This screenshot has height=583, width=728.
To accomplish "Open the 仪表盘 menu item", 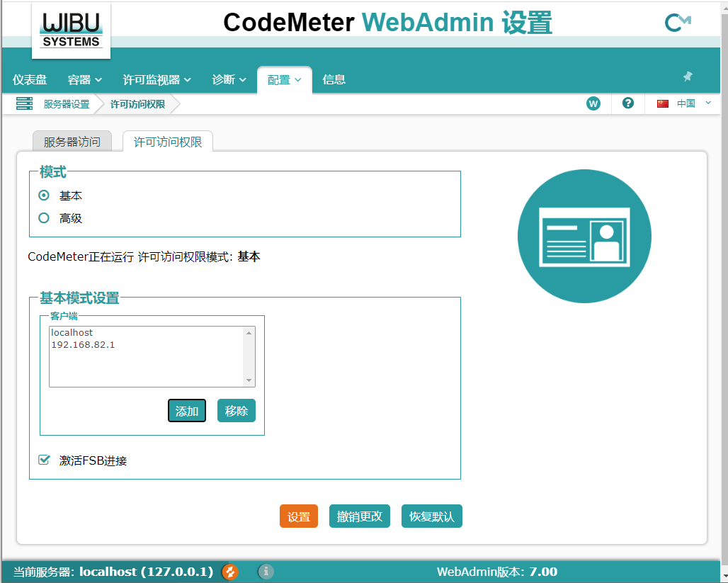I will pos(30,80).
